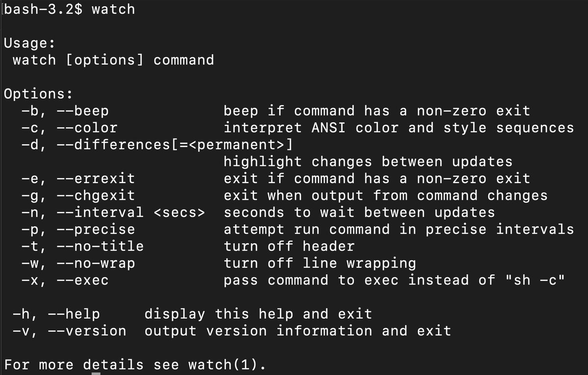
Task: Click the 'watch(1)' man page reference
Action: (x=223, y=364)
